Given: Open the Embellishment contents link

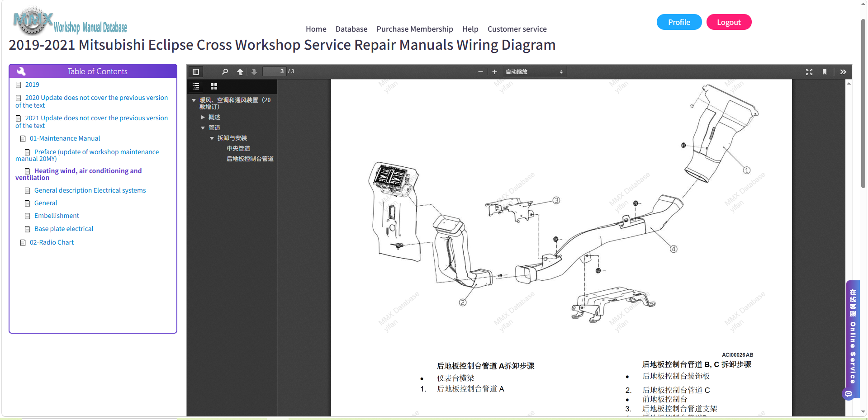Looking at the screenshot, I should click(x=57, y=216).
